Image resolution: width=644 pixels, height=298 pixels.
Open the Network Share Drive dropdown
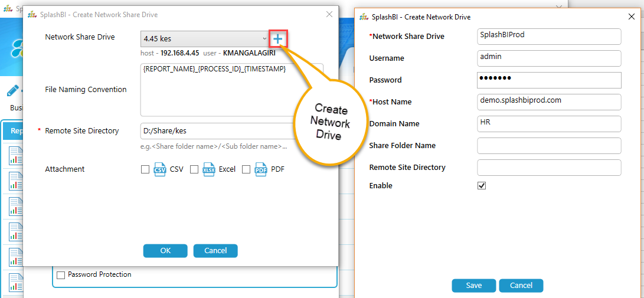point(204,39)
